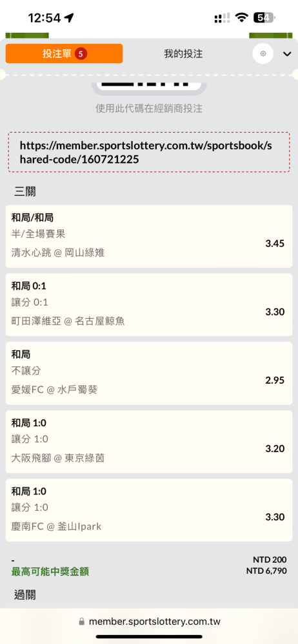Tap the lock icon in address bar
Viewport: 298px width, 644px height.
tap(81, 621)
